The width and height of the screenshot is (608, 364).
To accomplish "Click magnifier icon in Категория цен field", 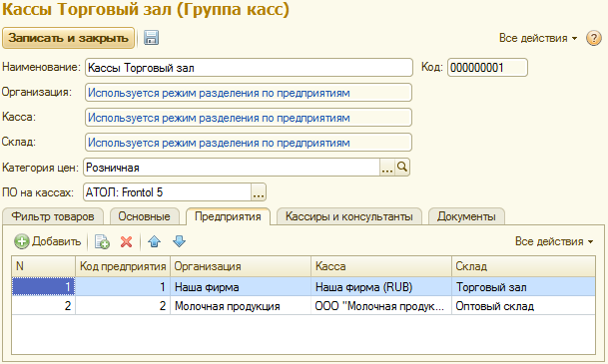I will (402, 168).
